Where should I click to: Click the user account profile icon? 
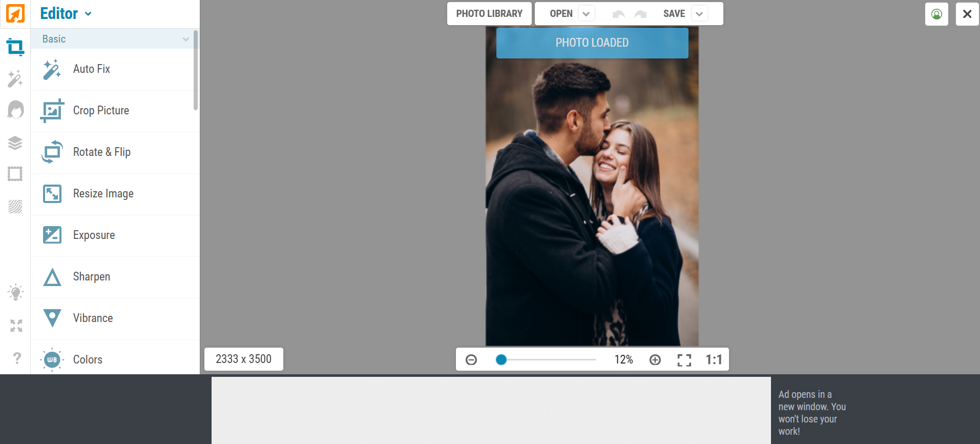click(936, 14)
